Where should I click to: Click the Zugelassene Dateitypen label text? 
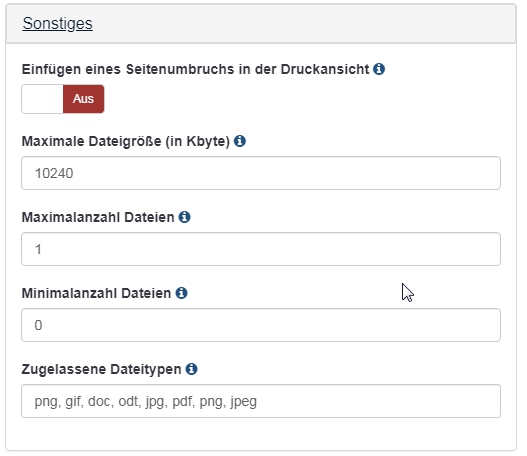click(x=102, y=369)
